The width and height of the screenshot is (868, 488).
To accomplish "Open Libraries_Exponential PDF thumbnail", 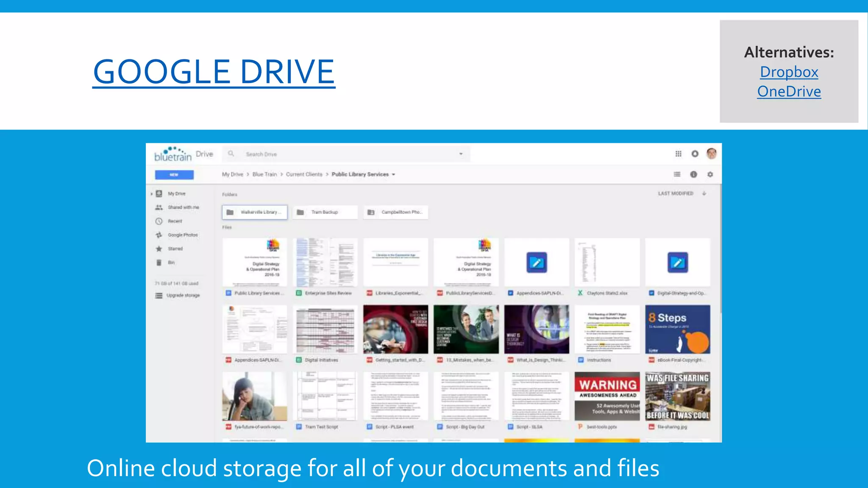I will tap(395, 263).
